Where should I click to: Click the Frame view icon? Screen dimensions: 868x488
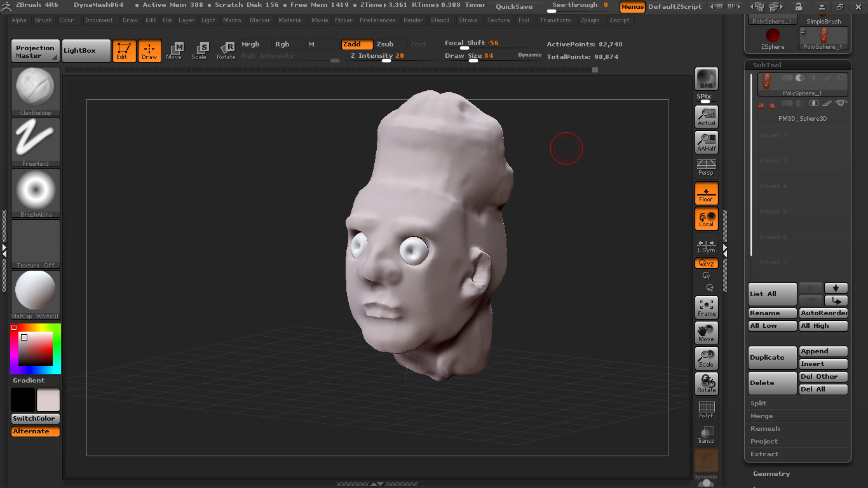coord(706,308)
